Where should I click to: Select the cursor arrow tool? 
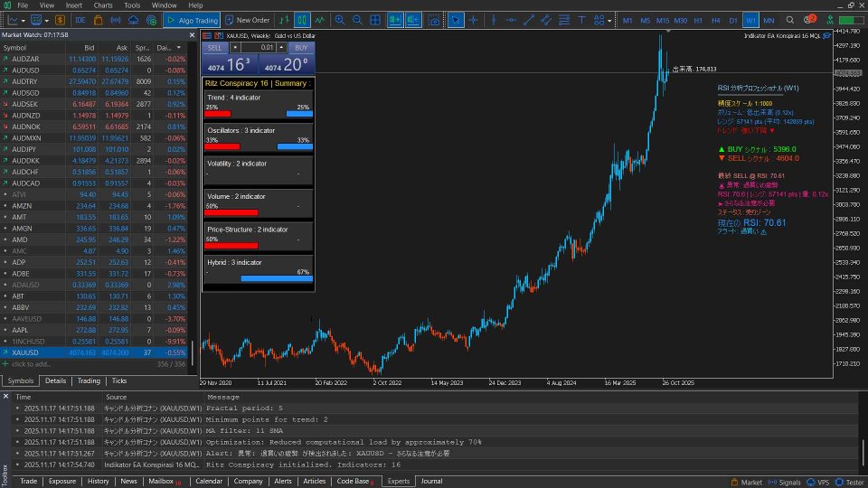455,20
